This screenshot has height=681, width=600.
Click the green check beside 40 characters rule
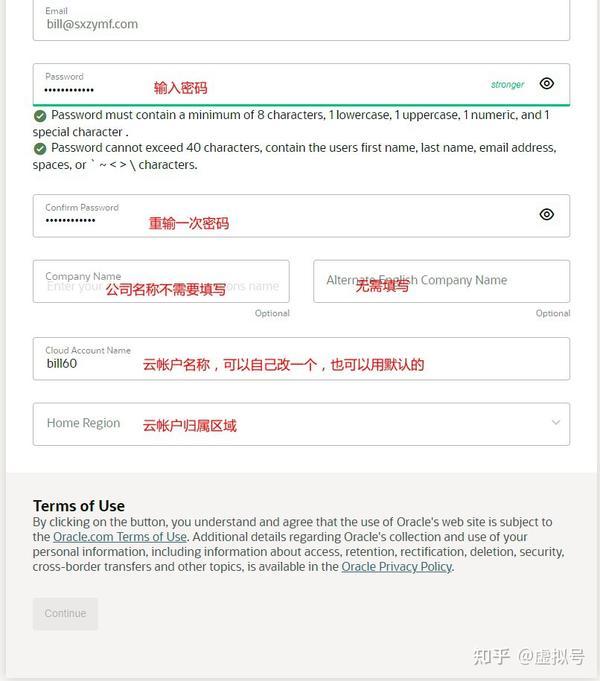tap(40, 149)
